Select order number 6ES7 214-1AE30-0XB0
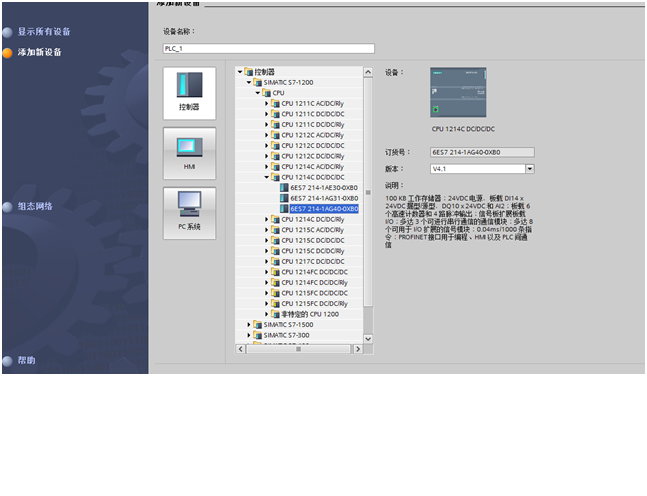Viewport: 647px width, 496px height. tap(324, 188)
